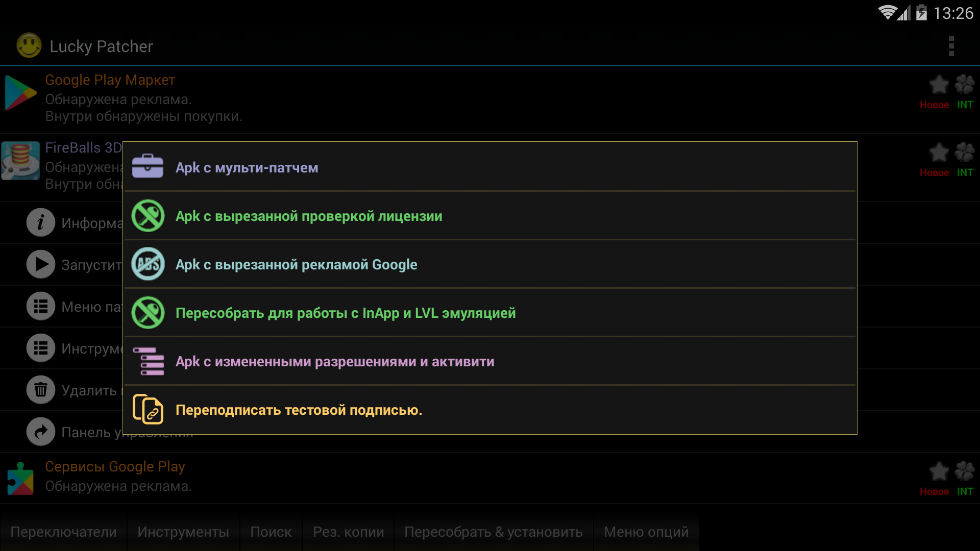This screenshot has width=980, height=551.
Task: Open 'Google Play Маркет' list entry
Action: (x=490, y=99)
